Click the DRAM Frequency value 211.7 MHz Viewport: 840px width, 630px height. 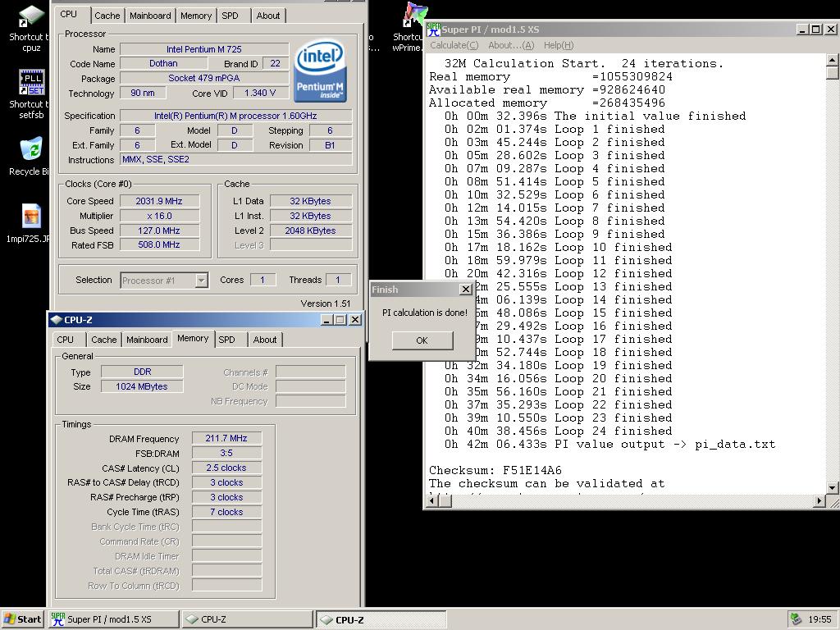pyautogui.click(x=226, y=438)
